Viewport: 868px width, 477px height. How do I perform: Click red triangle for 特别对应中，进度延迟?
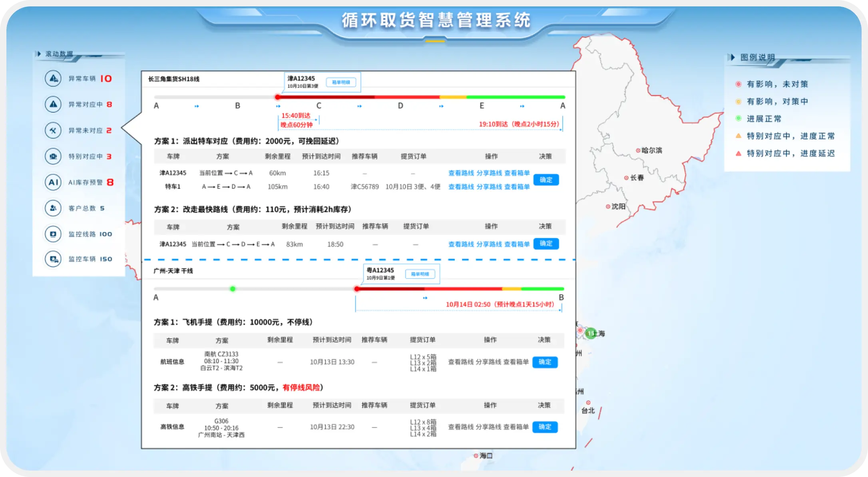coord(739,153)
